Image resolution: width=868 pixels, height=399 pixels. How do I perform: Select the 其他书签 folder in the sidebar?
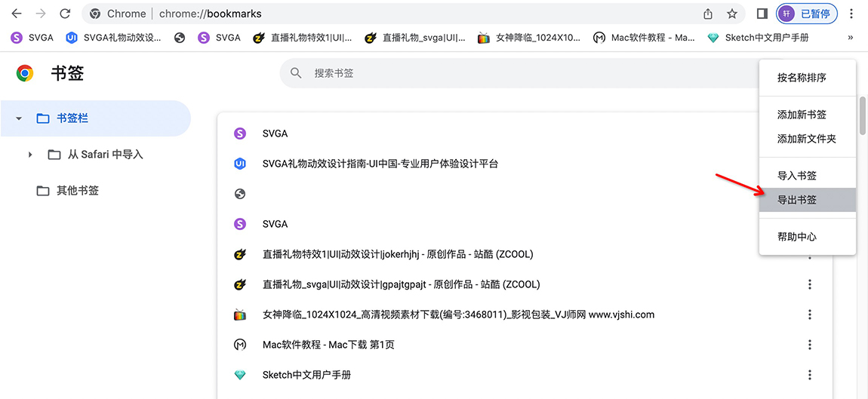[78, 191]
